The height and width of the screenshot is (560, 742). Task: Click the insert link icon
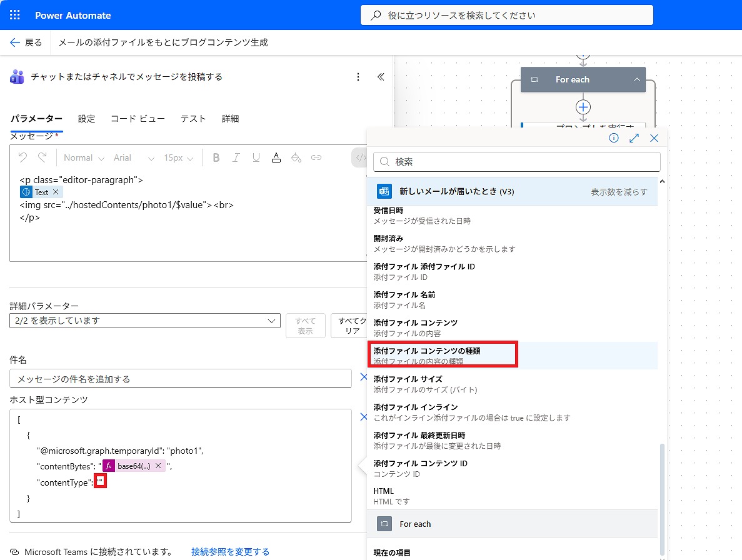[x=316, y=158]
